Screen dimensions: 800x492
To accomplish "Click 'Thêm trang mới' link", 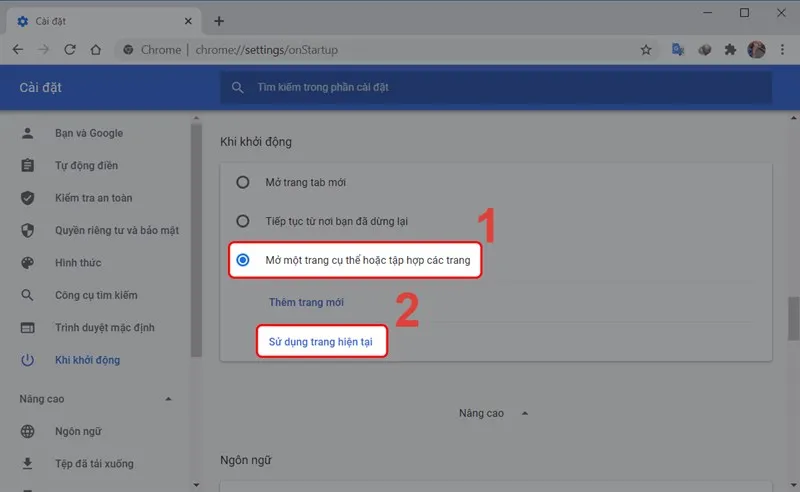I will 306,302.
